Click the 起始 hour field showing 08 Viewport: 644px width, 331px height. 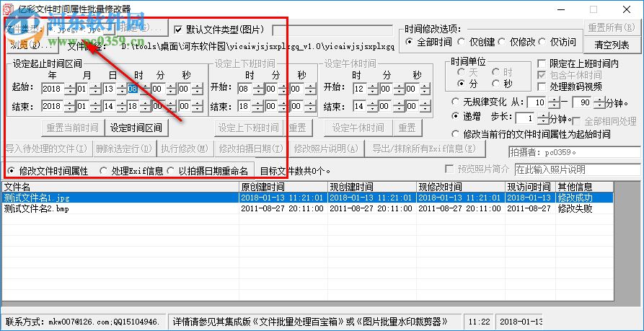point(133,89)
